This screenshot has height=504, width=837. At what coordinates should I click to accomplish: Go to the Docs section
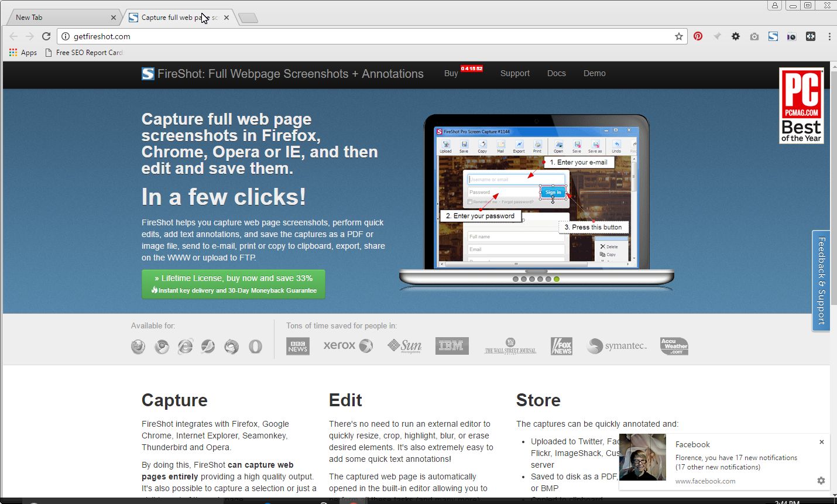point(557,73)
